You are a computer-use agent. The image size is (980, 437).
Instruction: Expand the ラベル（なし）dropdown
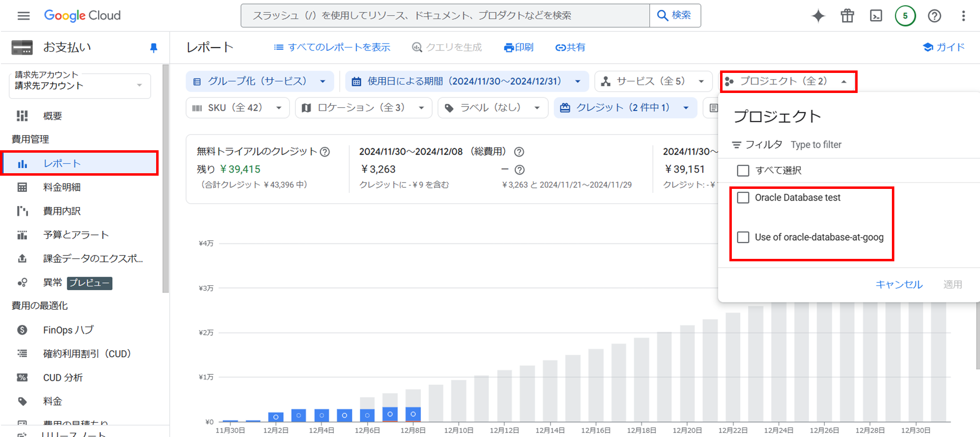tap(493, 108)
